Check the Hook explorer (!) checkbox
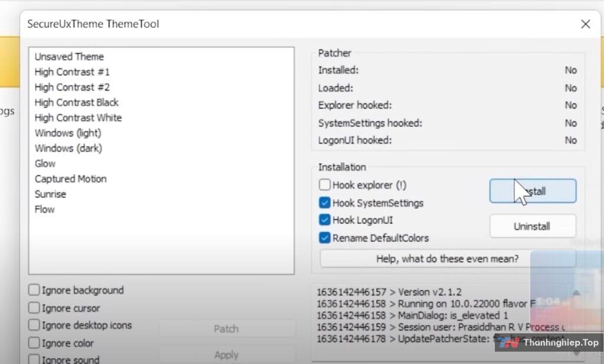Screen dimensions: 604x364 (324, 185)
